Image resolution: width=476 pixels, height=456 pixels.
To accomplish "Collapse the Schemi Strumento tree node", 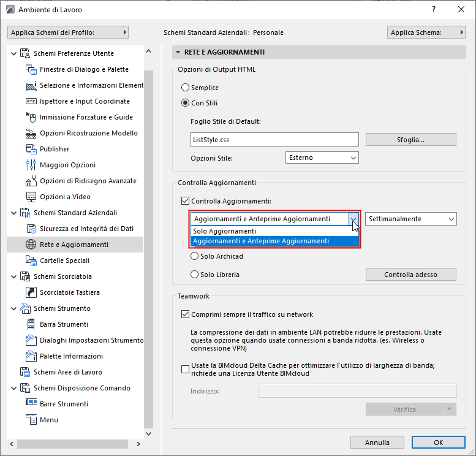I will [x=13, y=309].
